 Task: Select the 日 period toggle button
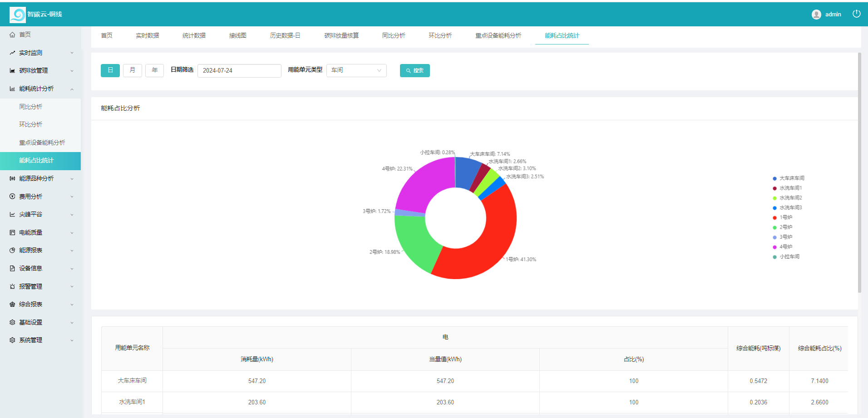tap(110, 70)
